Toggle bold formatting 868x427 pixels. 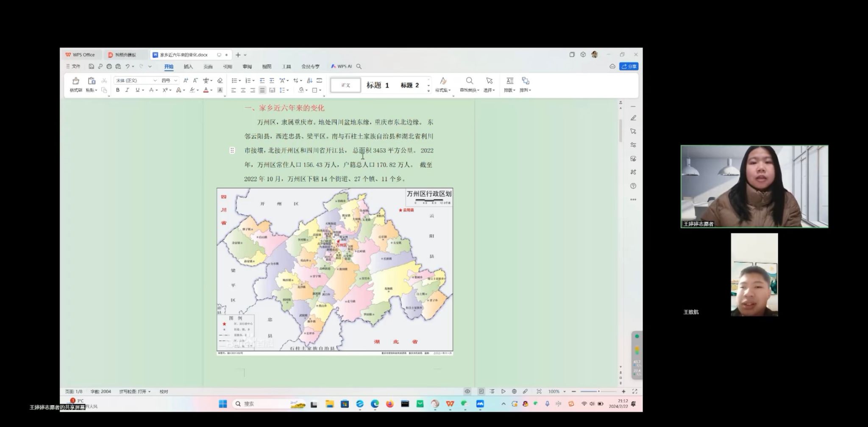(117, 90)
